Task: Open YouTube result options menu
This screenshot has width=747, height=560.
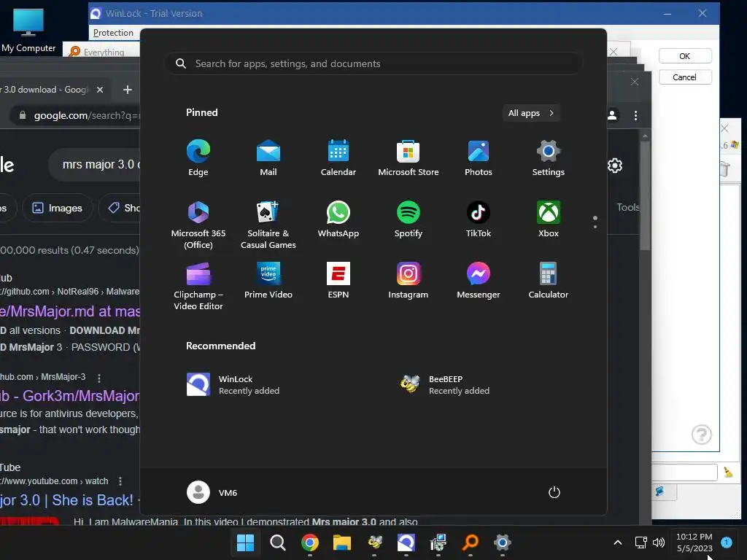Action: pyautogui.click(x=120, y=481)
